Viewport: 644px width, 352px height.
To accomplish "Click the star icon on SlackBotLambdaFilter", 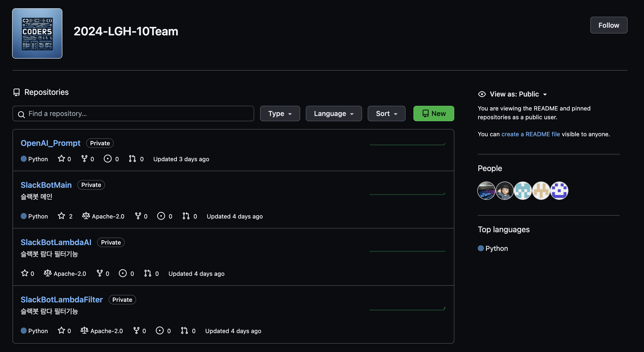I will pos(61,331).
